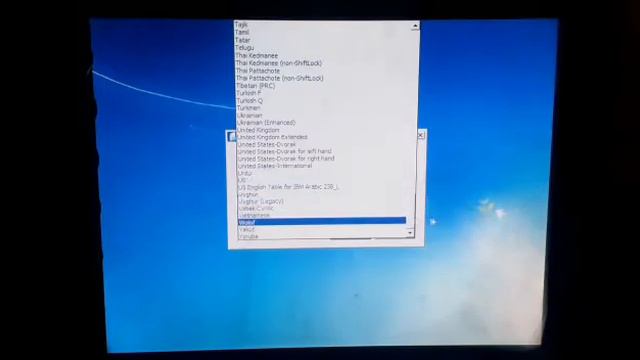Click the list's scroll down arrow
Viewport: 640px width, 360px height.
click(410, 233)
